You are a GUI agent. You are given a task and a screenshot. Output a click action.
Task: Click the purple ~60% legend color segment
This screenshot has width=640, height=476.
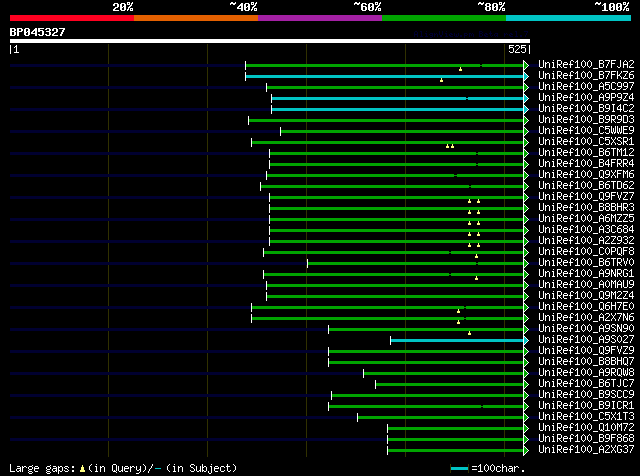pos(320,18)
